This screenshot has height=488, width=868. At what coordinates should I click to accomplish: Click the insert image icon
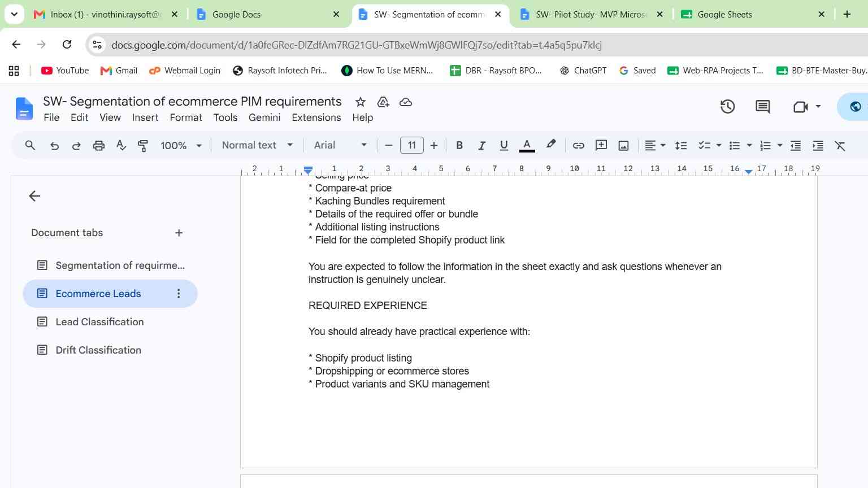pos(623,145)
